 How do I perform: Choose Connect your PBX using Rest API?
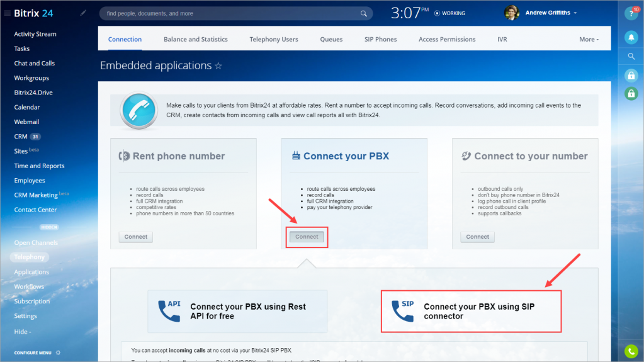(237, 312)
